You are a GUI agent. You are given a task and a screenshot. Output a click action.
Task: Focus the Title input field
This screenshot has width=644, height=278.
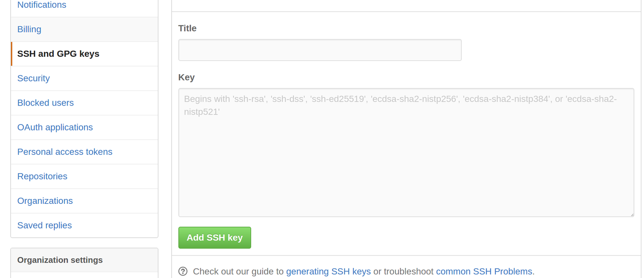click(x=320, y=50)
